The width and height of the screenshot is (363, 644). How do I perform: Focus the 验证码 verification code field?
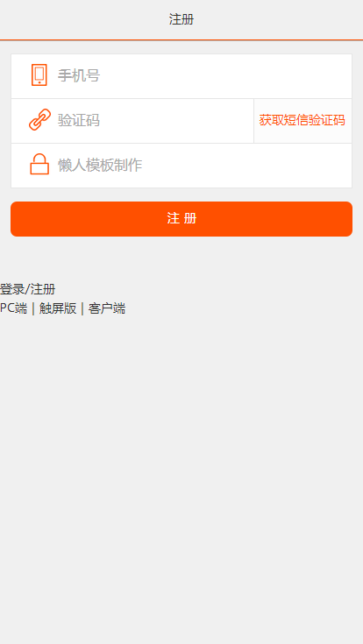pyautogui.click(x=132, y=121)
